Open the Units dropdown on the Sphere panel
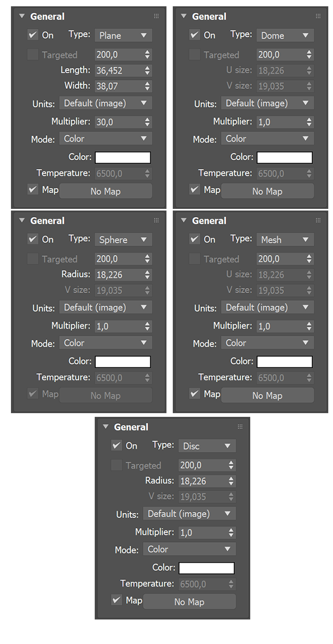333x644 pixels. [106, 307]
